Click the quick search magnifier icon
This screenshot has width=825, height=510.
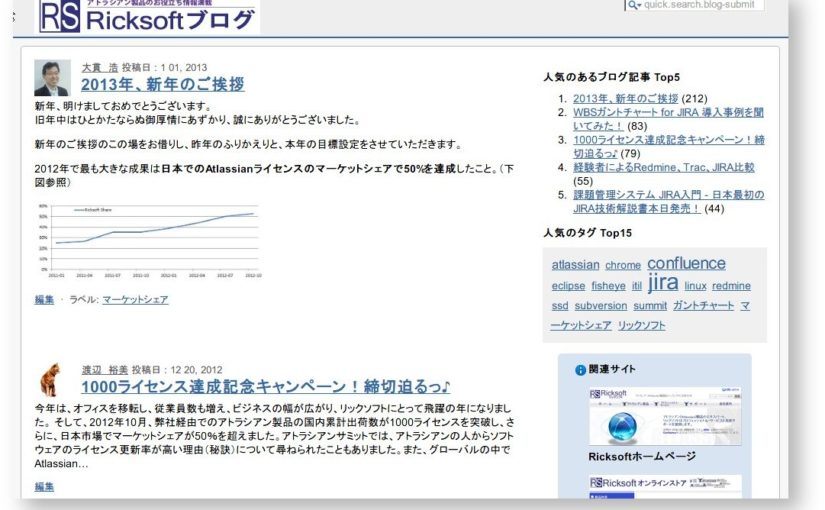(633, 5)
